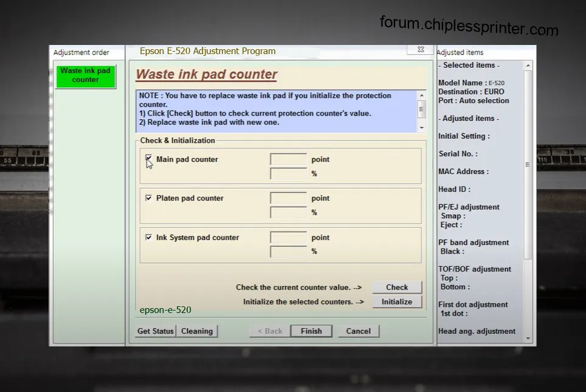Click the 'First dot adjustment' entry
This screenshot has height=392, width=586.
pyautogui.click(x=473, y=304)
